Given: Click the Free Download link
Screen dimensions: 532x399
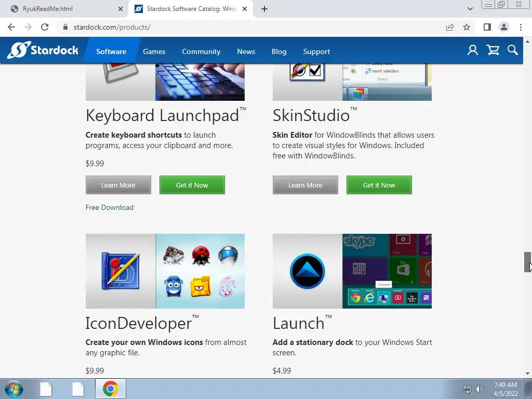Looking at the screenshot, I should 109,207.
